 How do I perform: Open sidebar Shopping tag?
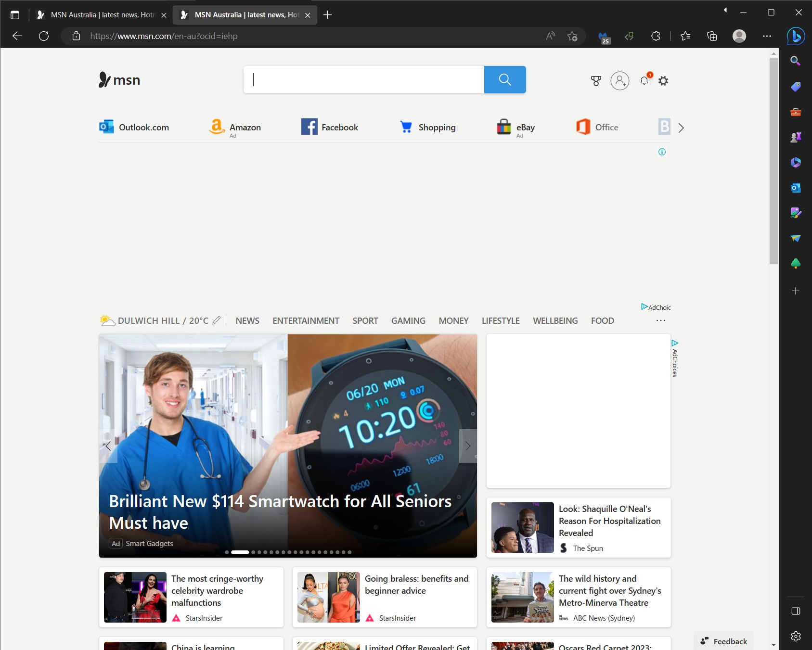coord(796,87)
